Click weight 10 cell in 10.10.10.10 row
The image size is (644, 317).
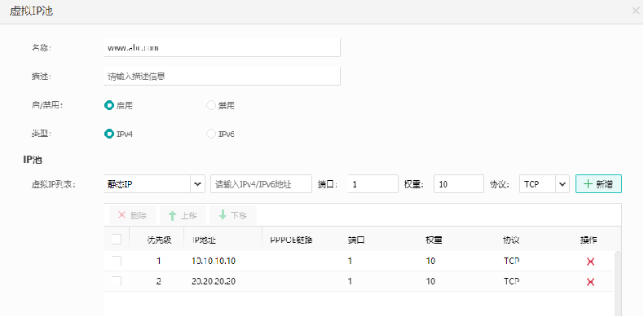(x=430, y=261)
